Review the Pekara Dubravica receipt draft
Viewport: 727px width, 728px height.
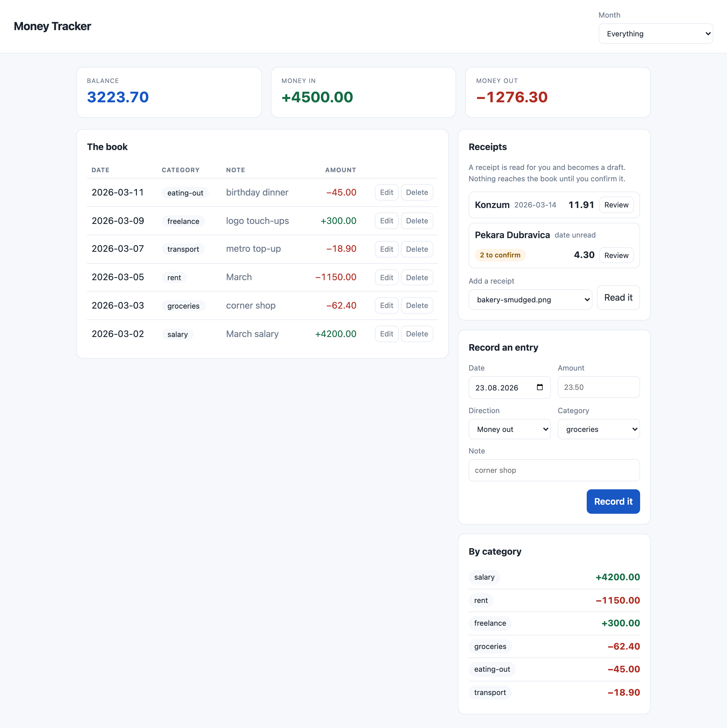click(616, 255)
